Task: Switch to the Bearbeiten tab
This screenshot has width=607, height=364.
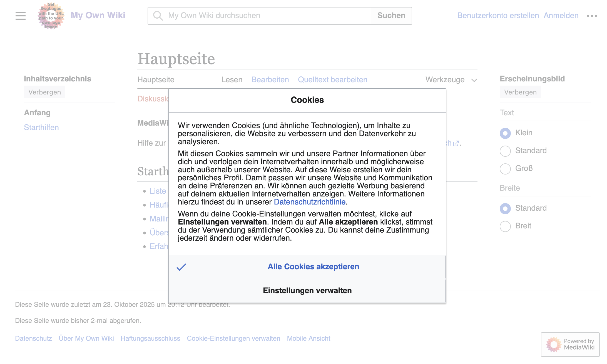Action: [270, 80]
